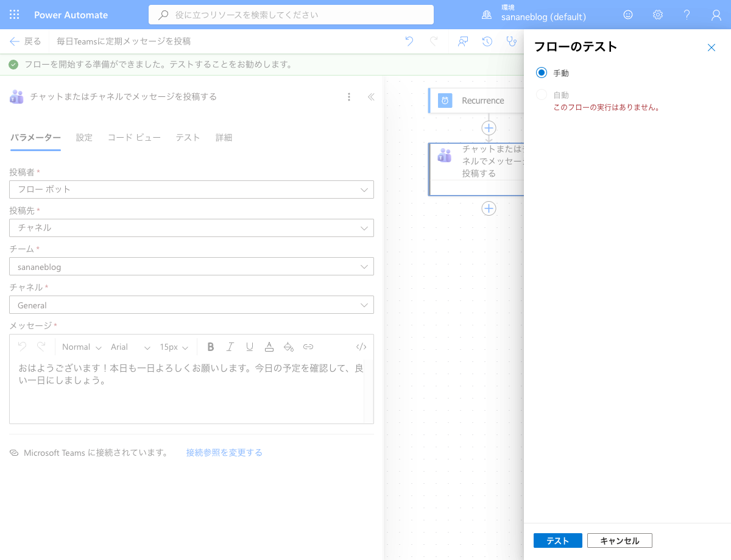731x560 pixels.
Task: Click the flow name 毎日Teamsに定期メッセージを投稿
Action: click(124, 41)
